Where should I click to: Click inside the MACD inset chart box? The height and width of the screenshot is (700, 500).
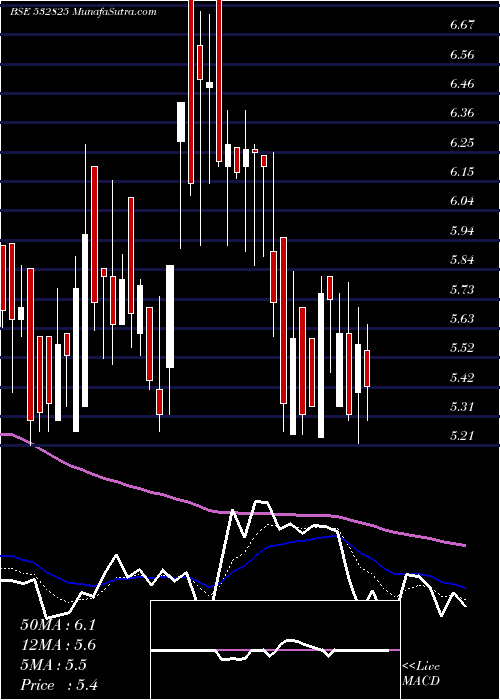coord(275,650)
